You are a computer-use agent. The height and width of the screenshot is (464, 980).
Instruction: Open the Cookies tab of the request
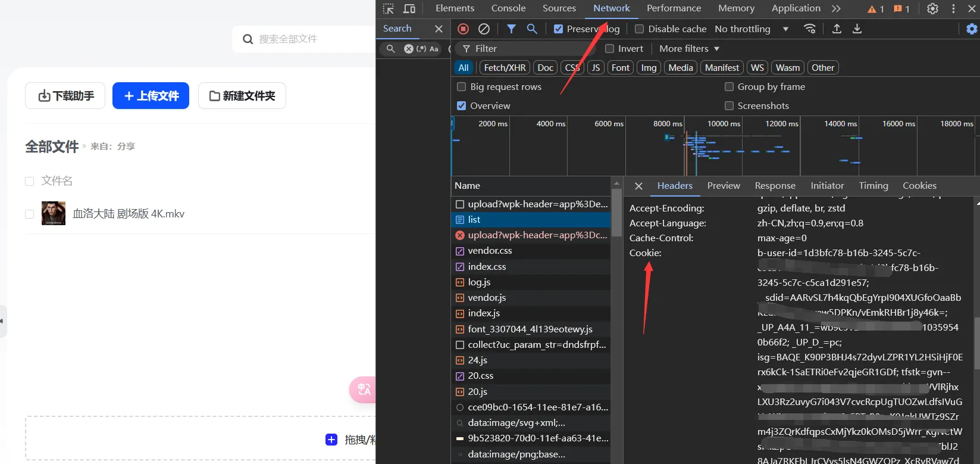[919, 186]
